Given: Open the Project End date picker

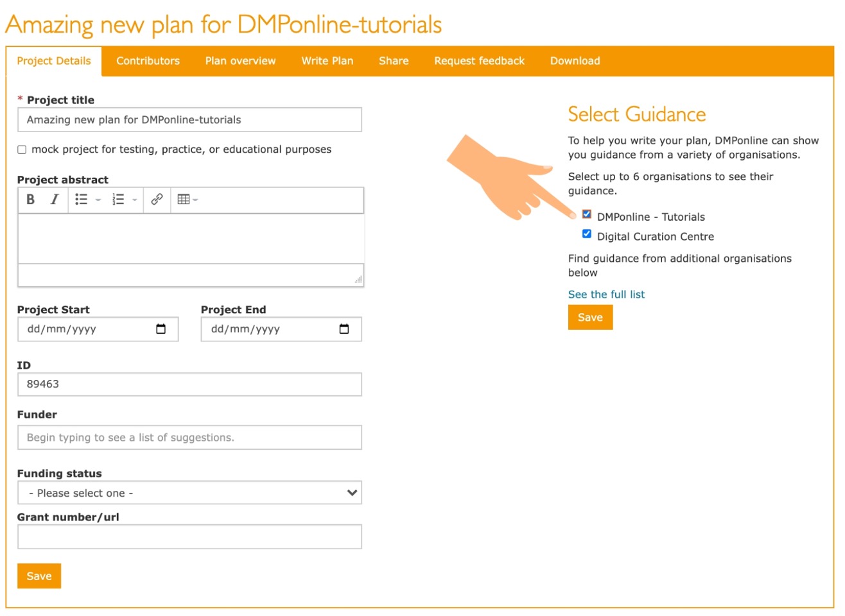Looking at the screenshot, I should click(345, 329).
